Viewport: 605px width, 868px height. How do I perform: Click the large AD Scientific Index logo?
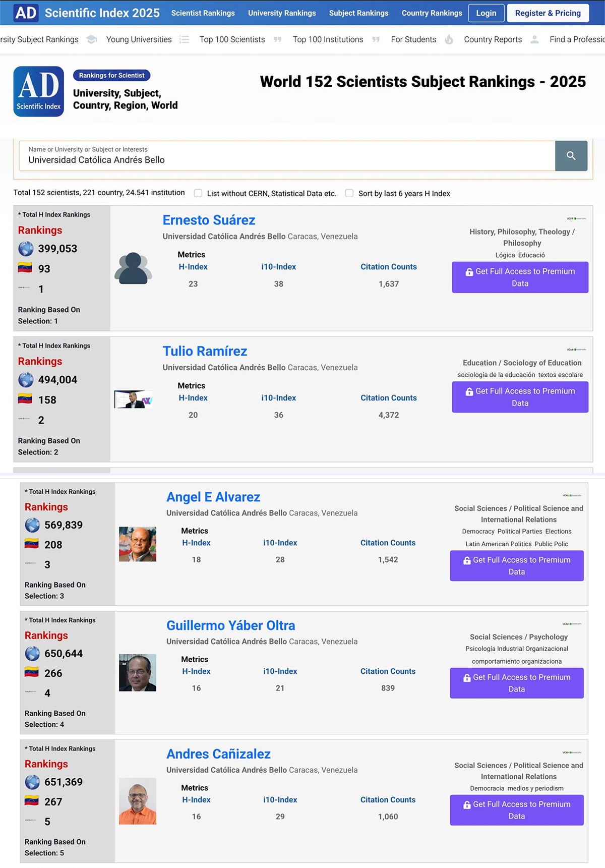39,91
